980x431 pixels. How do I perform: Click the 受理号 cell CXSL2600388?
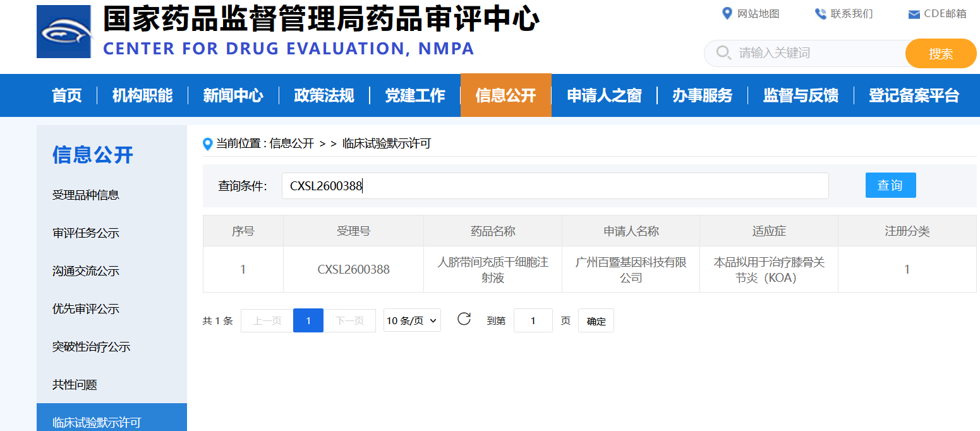354,270
